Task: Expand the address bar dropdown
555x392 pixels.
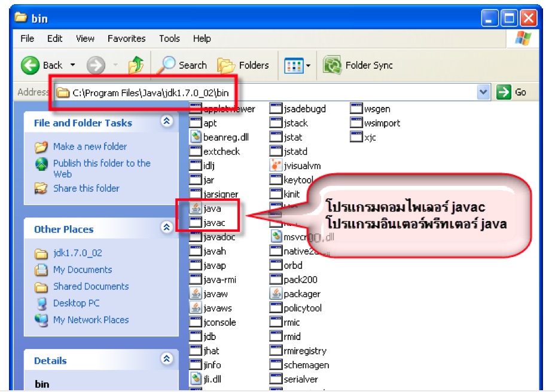Action: [x=483, y=93]
